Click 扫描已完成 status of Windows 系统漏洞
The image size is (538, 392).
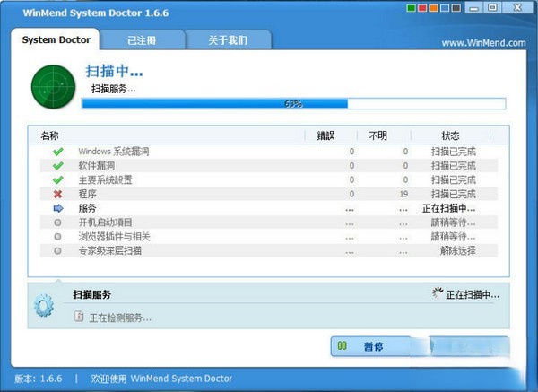453,152
